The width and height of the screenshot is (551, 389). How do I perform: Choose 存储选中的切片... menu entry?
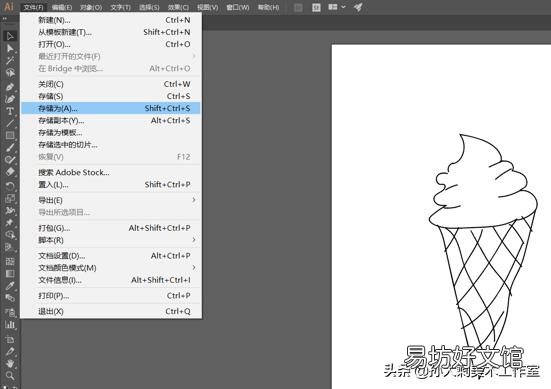(111, 145)
